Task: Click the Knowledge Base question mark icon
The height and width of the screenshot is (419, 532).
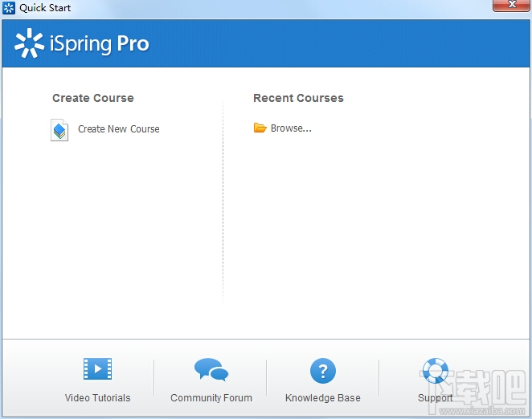Action: coord(323,371)
